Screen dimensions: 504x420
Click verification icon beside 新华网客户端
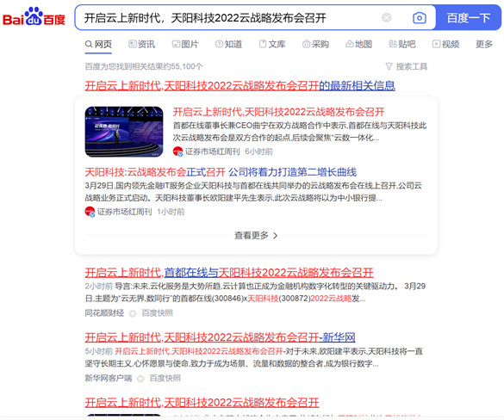(140, 379)
